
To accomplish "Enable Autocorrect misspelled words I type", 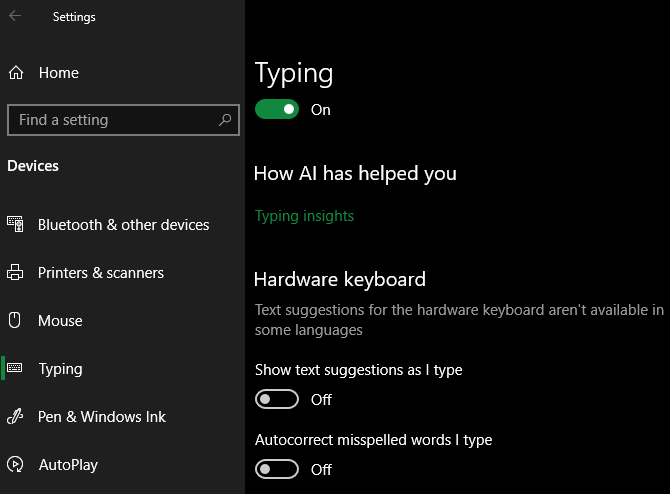I will coord(277,470).
